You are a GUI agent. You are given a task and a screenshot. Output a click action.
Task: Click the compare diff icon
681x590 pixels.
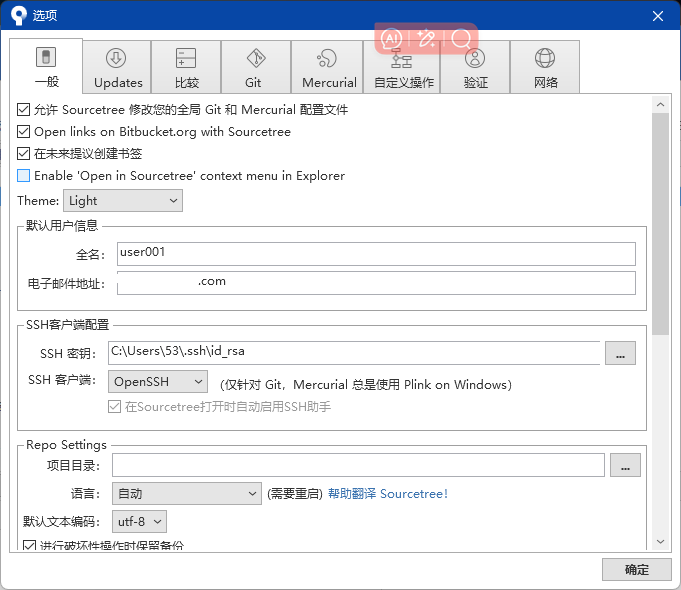[x=186, y=58]
